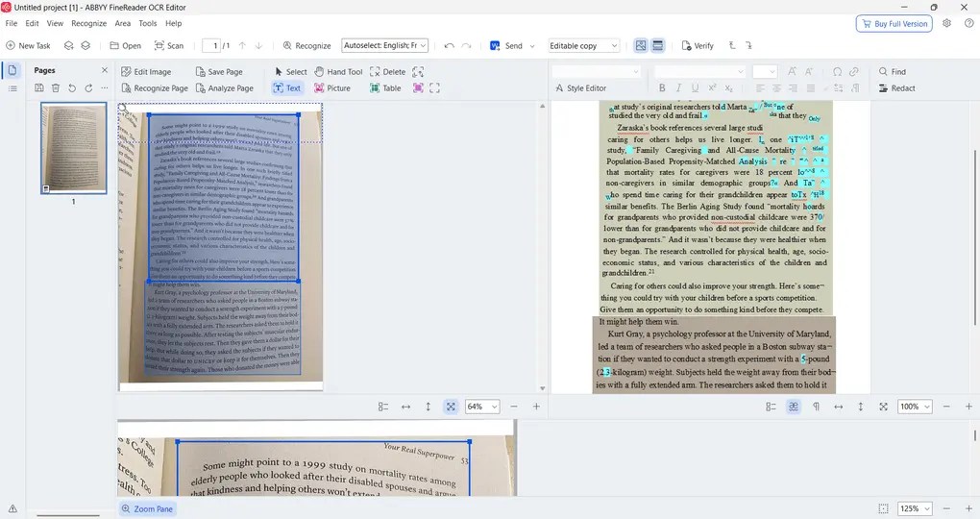Open the Tools menu
Viewport: 980px width, 519px height.
pos(148,23)
